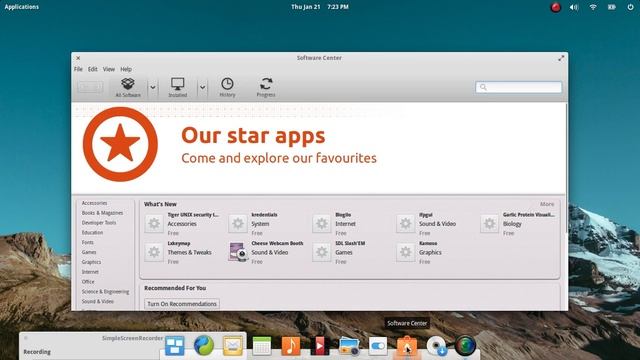Select the Science & Engineering category

click(x=105, y=291)
